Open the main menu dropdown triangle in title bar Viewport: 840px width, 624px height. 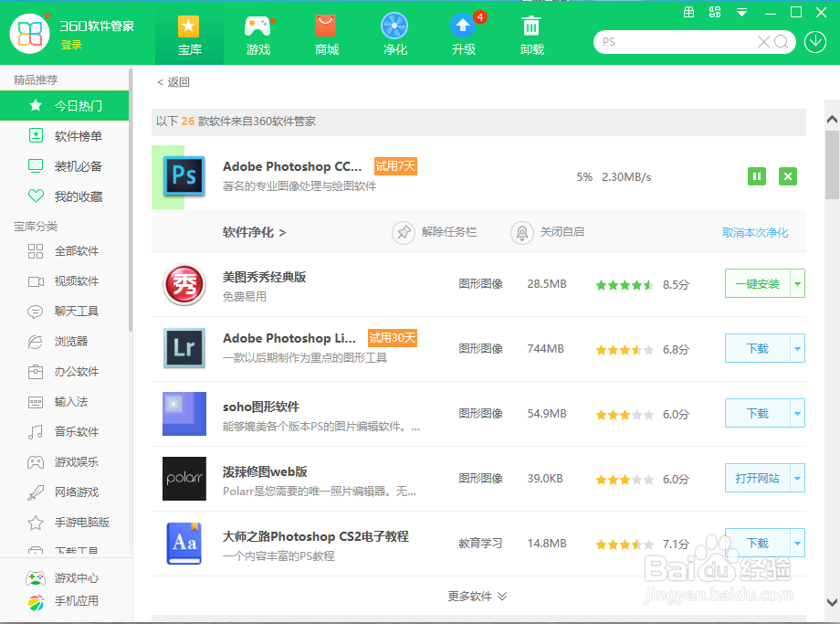[741, 12]
